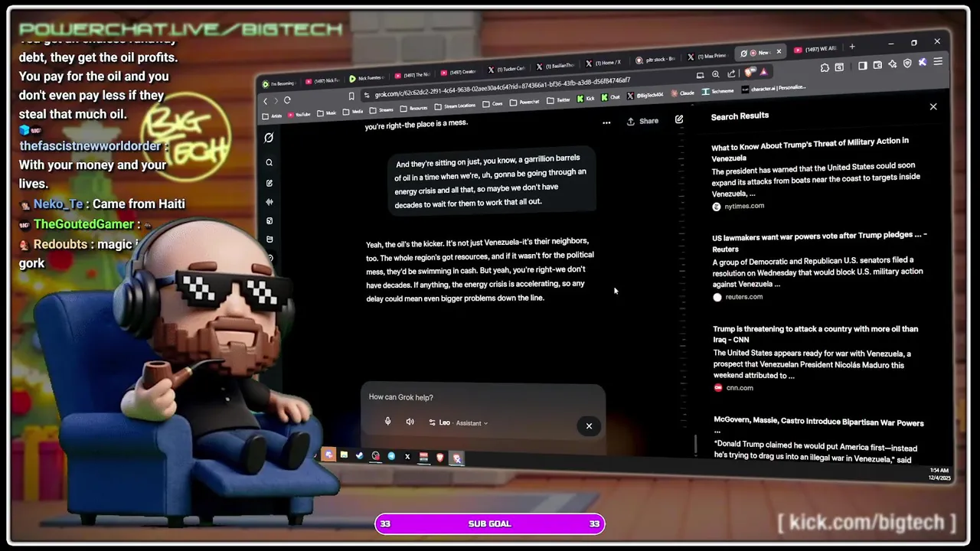980x551 pixels.
Task: Open the nytimes.com Venezuela search result
Action: [815, 174]
